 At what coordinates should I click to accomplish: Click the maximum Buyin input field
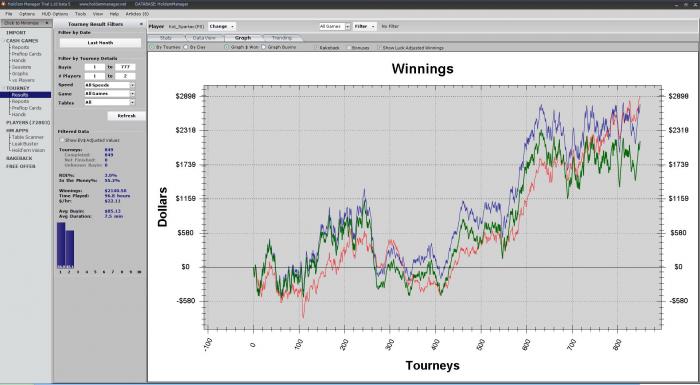click(x=125, y=67)
